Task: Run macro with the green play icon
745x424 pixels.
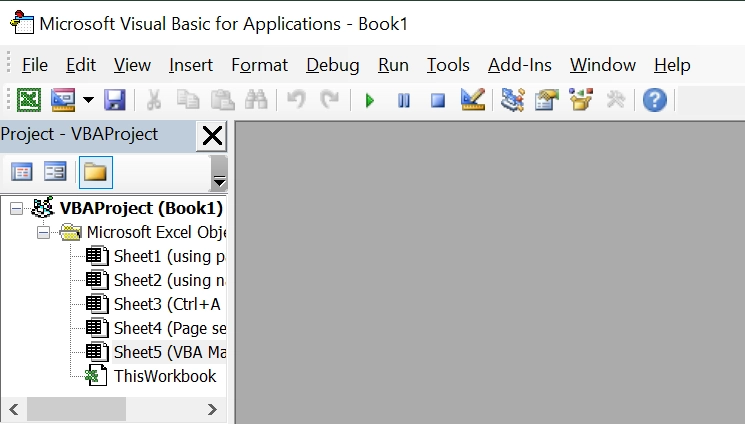Action: (x=370, y=100)
